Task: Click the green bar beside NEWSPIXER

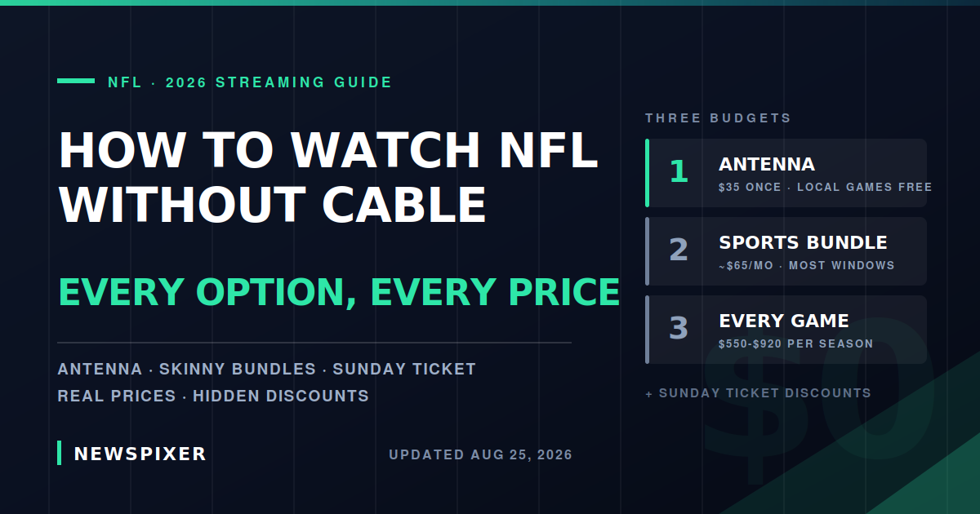Action: point(60,453)
